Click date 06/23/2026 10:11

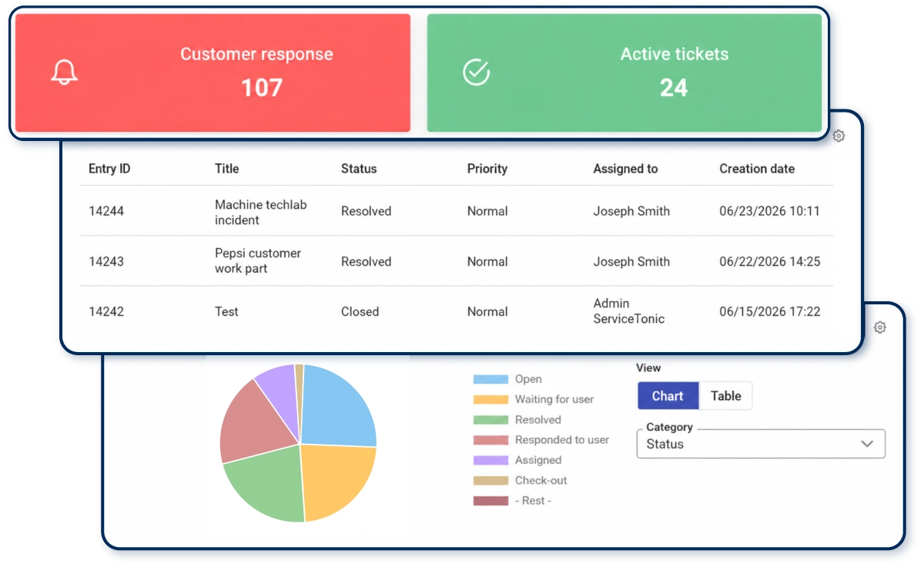[x=769, y=211]
